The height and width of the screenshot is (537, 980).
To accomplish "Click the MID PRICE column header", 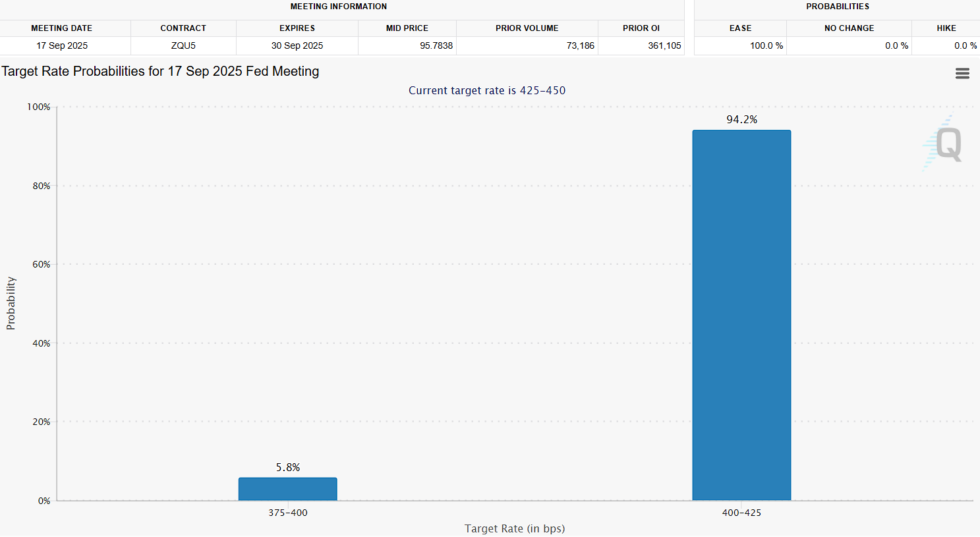I will (407, 28).
